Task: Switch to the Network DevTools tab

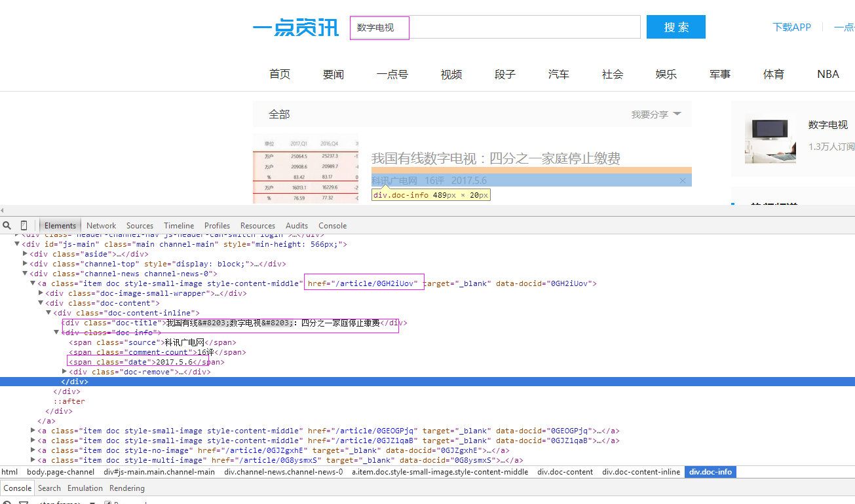Action: (x=102, y=225)
